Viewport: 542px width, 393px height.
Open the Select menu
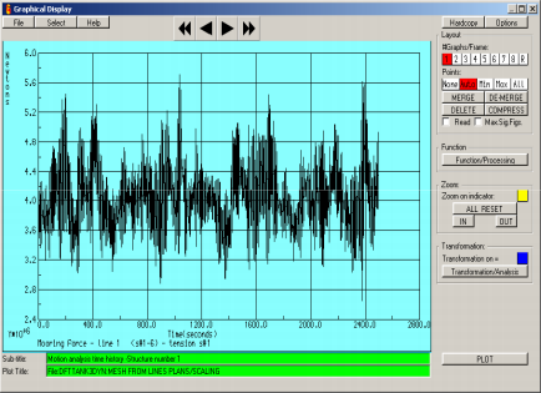56,23
